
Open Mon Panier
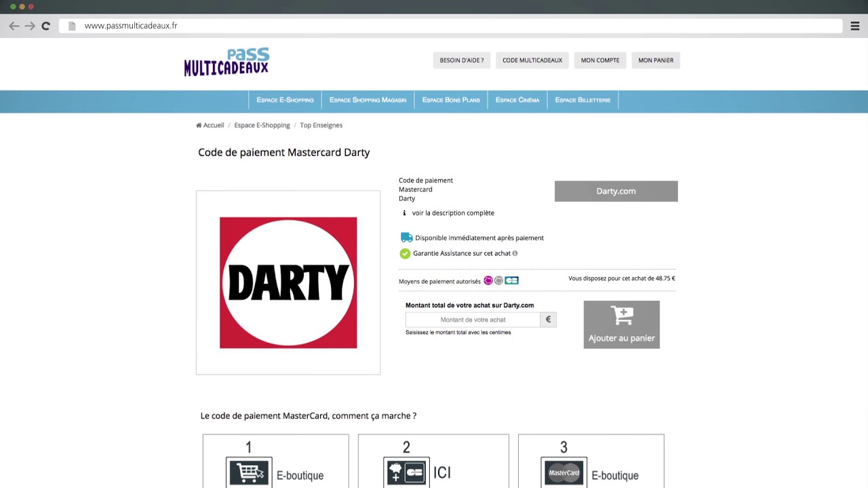pyautogui.click(x=656, y=60)
